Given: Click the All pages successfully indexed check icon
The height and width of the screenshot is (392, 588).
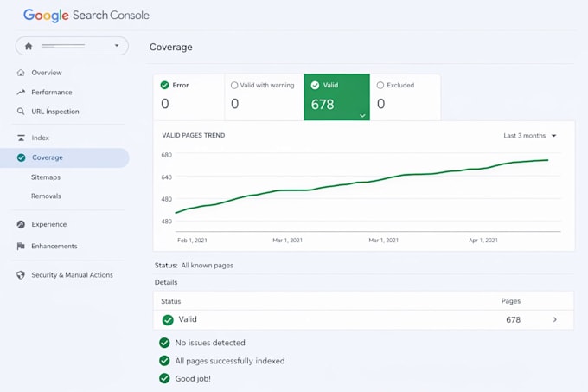Looking at the screenshot, I should click(x=164, y=361).
